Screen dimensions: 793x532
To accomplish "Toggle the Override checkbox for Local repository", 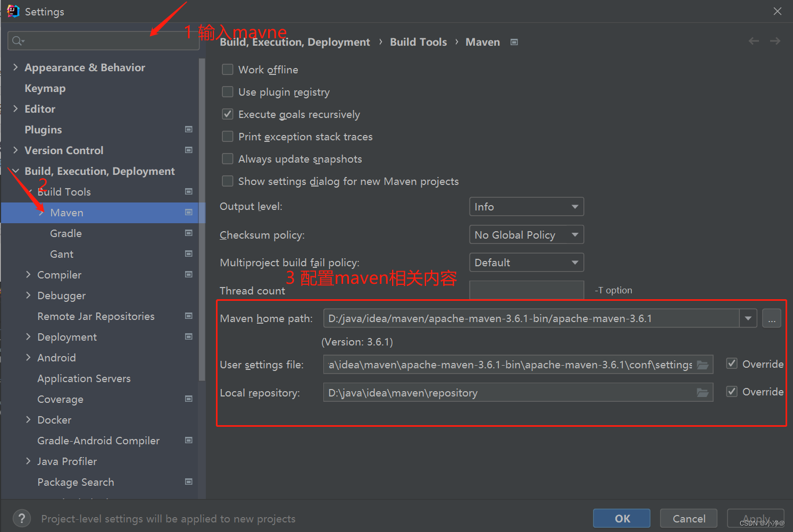I will coord(732,391).
